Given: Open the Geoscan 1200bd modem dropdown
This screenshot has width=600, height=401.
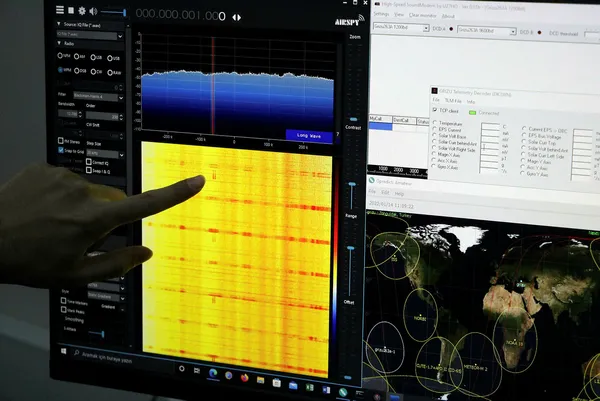Looking at the screenshot, I should [x=427, y=30].
